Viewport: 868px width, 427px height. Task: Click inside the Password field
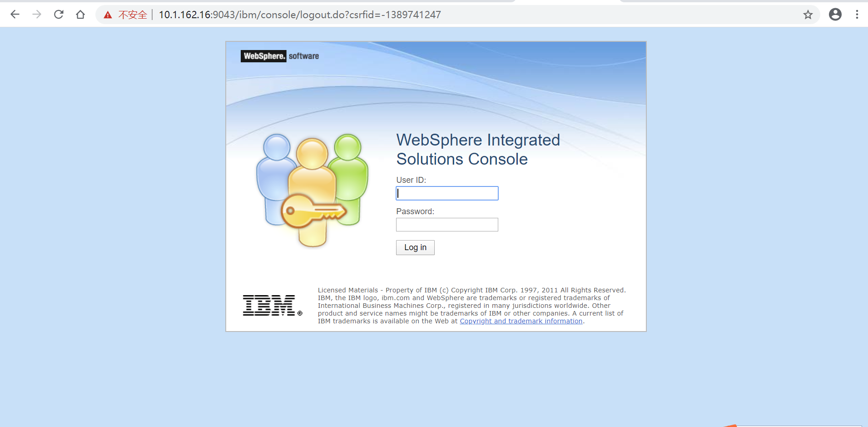(x=446, y=224)
